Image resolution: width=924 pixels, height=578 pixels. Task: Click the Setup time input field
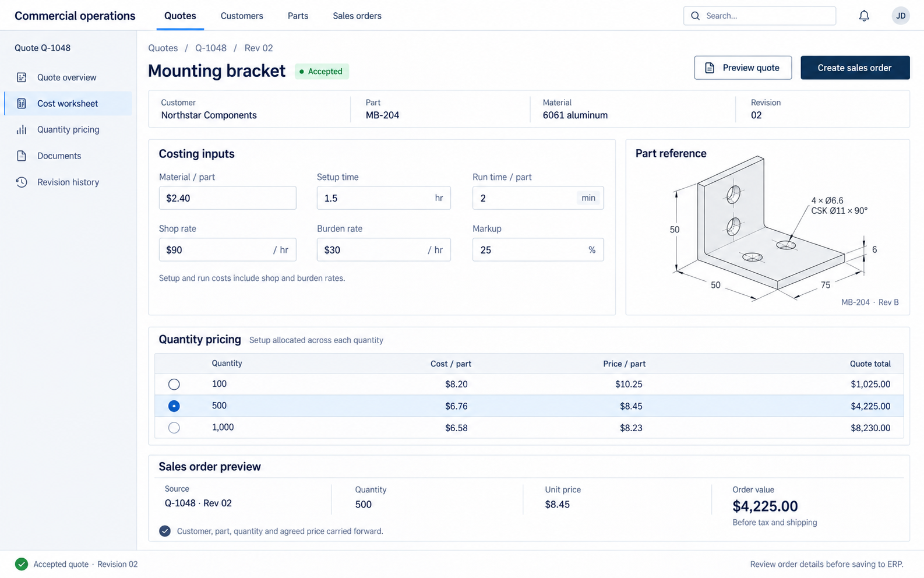click(x=384, y=198)
